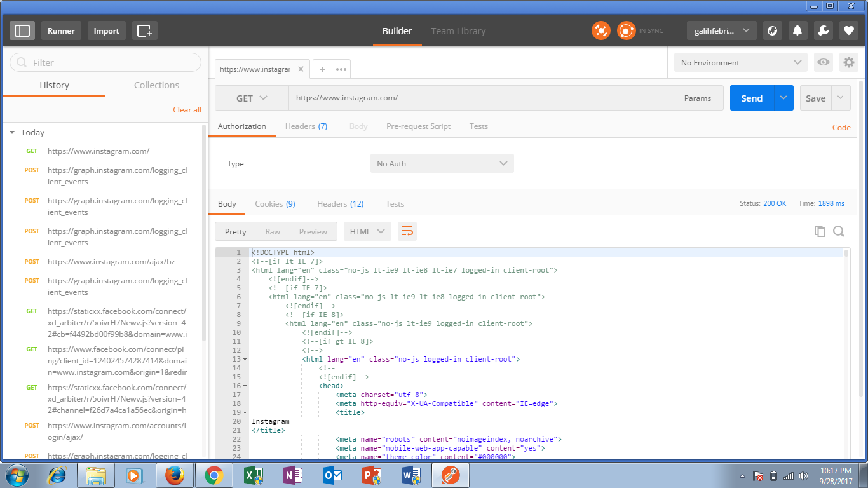The height and width of the screenshot is (488, 868).
Task: Open the Pre-request Script tab
Action: pos(418,126)
